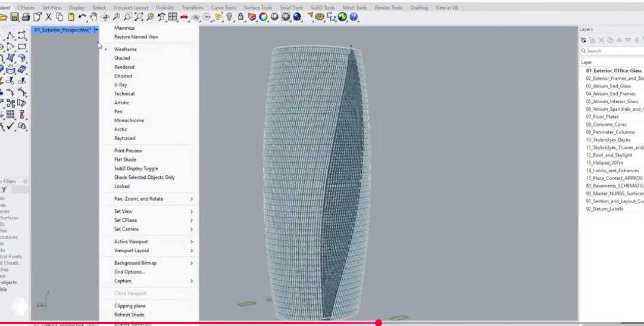Switch to the Drafting tab

419,8
